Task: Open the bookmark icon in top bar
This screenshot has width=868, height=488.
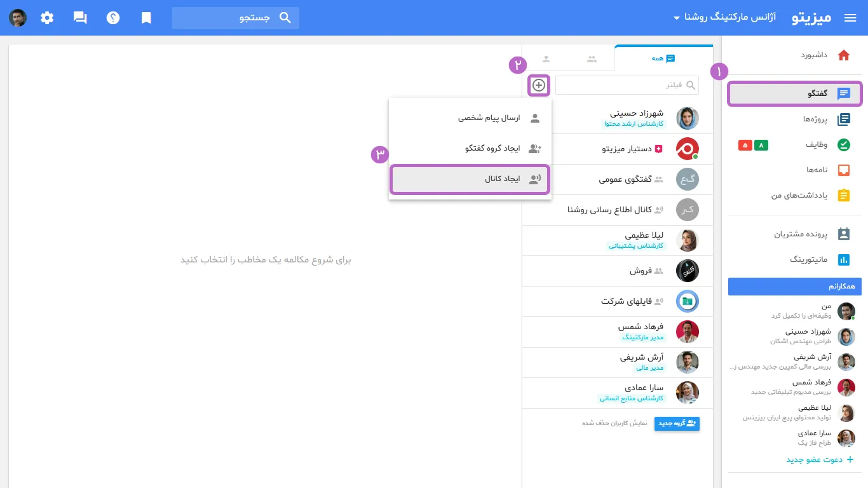Action: [x=146, y=18]
